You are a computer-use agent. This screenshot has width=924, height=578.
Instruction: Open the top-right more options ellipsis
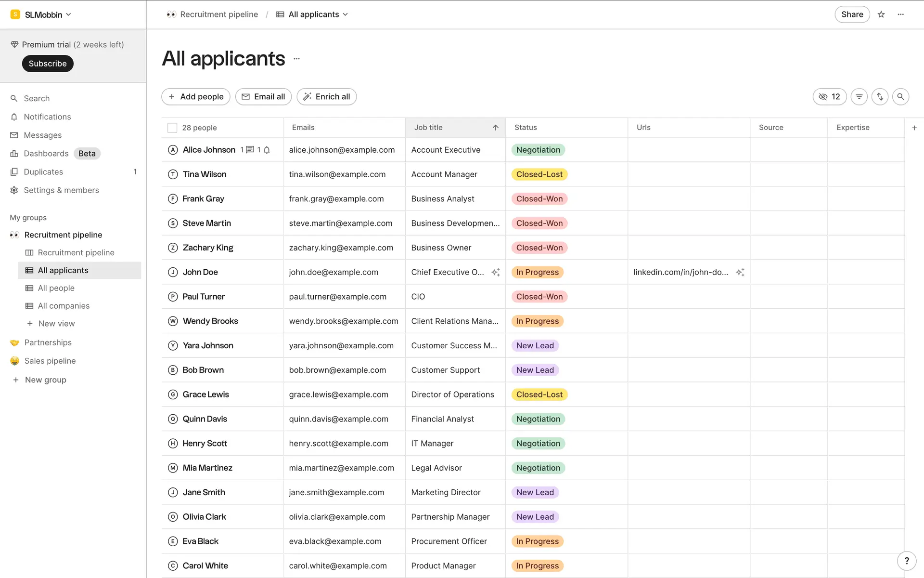(901, 14)
